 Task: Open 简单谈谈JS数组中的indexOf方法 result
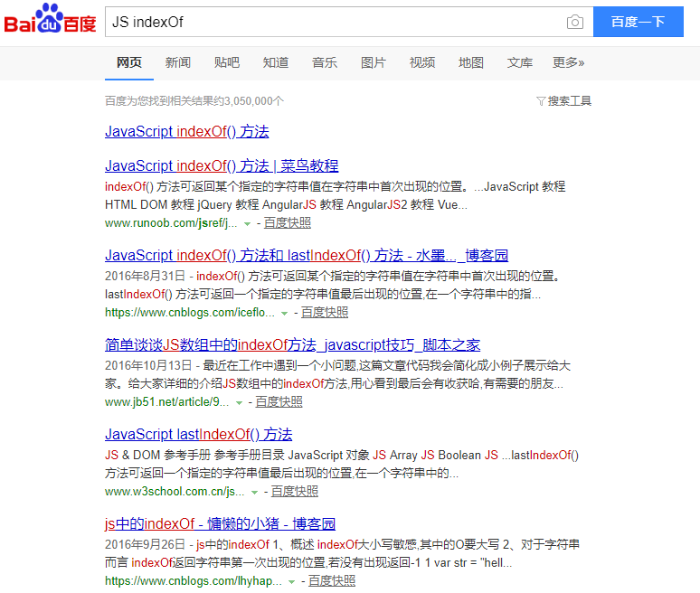click(292, 344)
